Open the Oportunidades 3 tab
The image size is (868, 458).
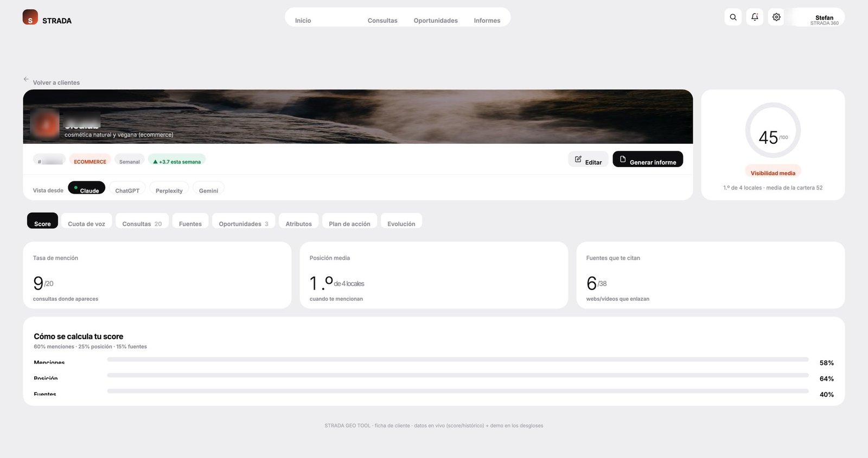(244, 221)
